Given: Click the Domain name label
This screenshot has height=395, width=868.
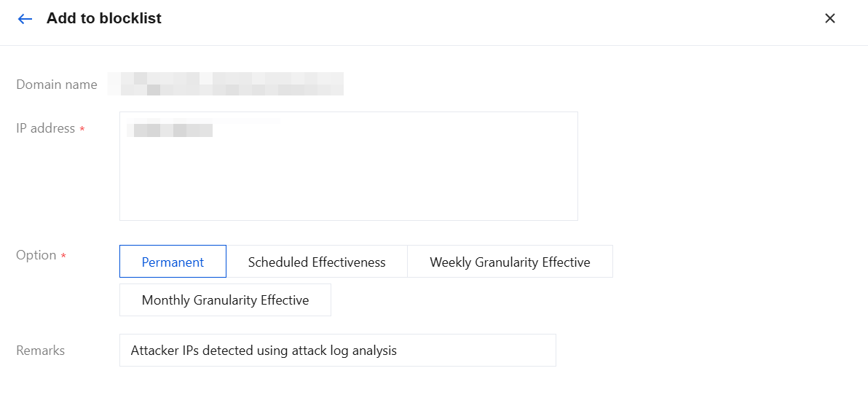Looking at the screenshot, I should 57,85.
